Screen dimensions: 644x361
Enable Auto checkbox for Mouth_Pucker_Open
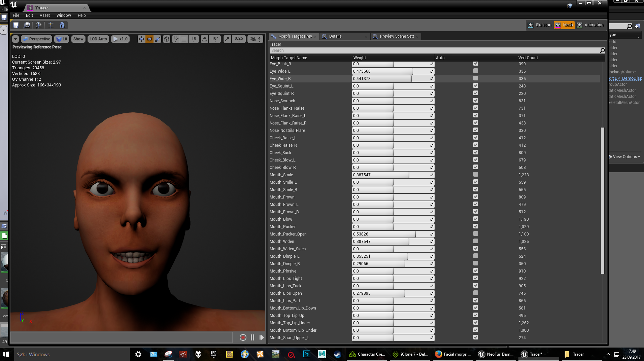coord(476,234)
